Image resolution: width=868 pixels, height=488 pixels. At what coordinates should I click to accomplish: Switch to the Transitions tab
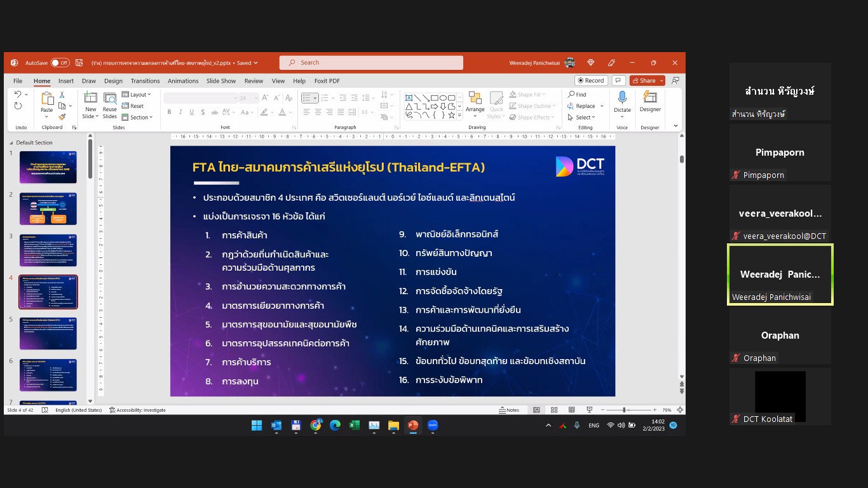(x=146, y=81)
